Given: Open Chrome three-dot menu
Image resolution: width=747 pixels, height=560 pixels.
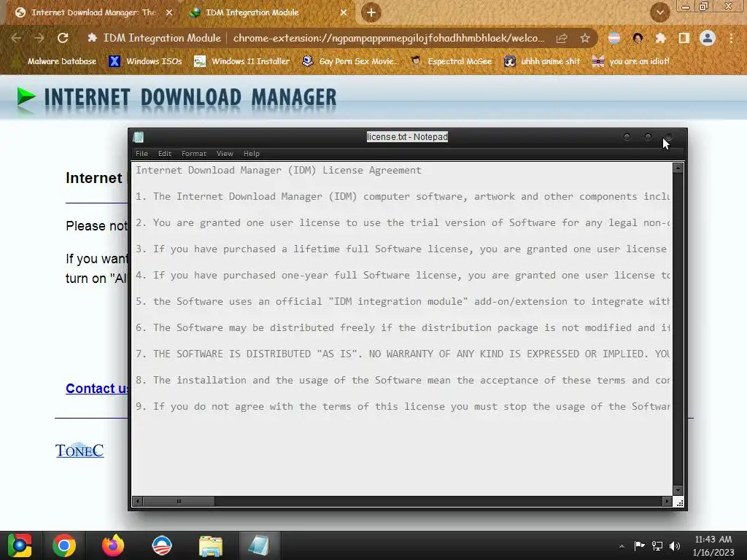Looking at the screenshot, I should pyautogui.click(x=731, y=38).
